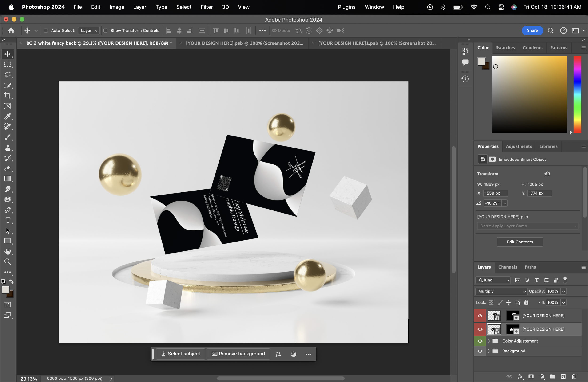Image resolution: width=588 pixels, height=382 pixels.
Task: Open the Multiply blend mode dropdown
Action: (501, 291)
